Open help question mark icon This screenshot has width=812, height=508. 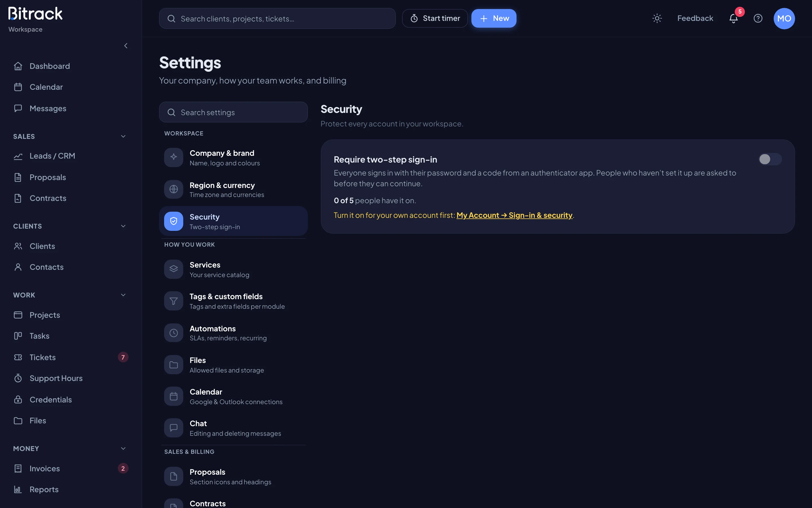[x=758, y=18]
